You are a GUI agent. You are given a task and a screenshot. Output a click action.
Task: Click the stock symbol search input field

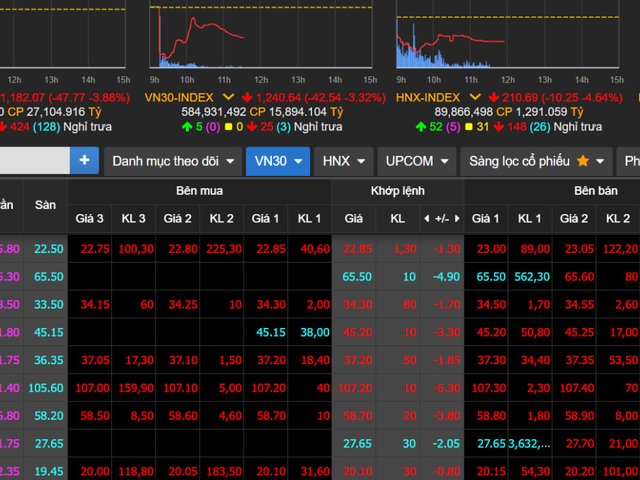[34, 160]
